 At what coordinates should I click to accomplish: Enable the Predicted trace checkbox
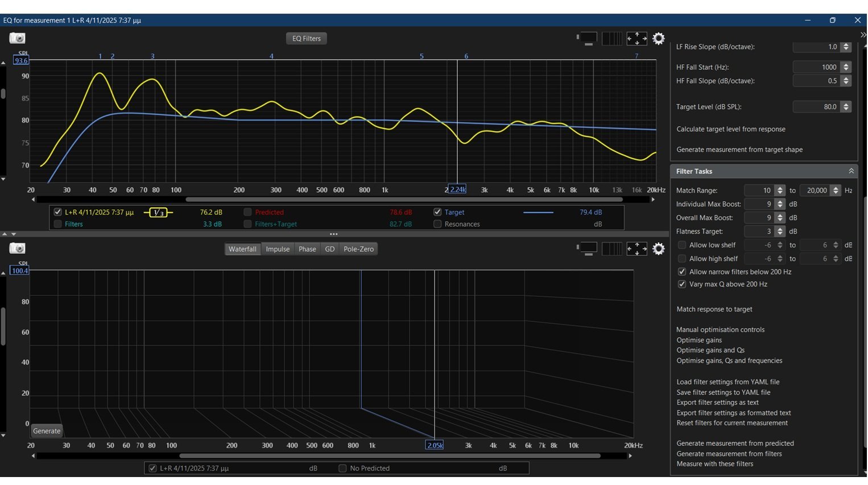click(247, 212)
